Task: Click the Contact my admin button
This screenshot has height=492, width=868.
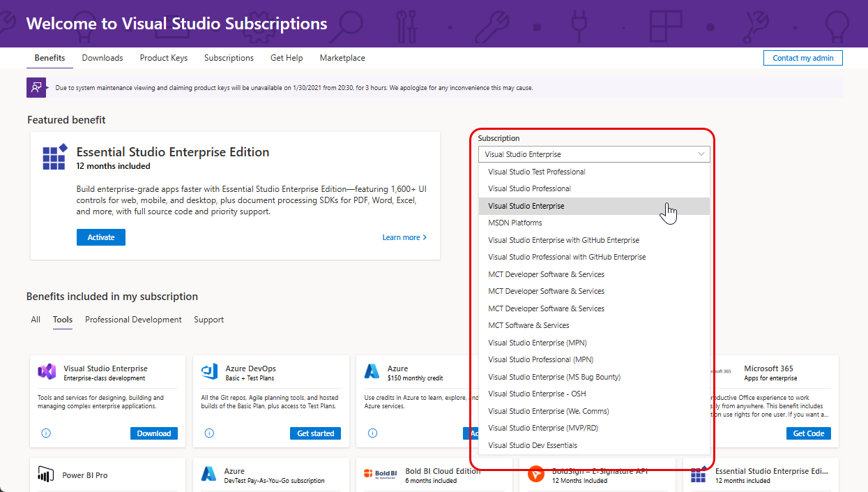Action: point(802,58)
